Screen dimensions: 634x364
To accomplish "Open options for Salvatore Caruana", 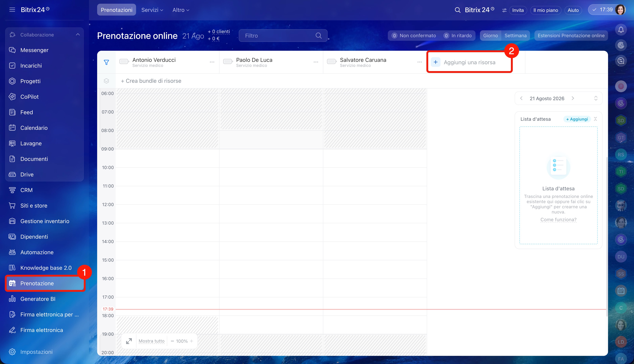I will (x=420, y=62).
